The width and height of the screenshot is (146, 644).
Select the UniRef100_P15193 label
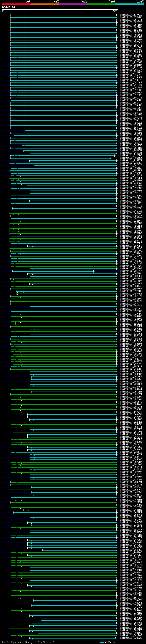click(131, 249)
